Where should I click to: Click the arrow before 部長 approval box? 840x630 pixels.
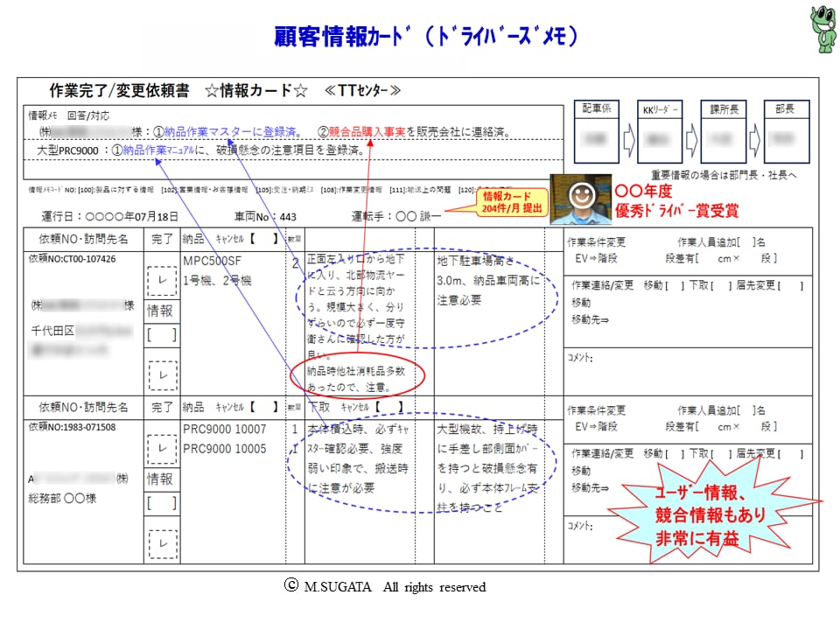755,140
